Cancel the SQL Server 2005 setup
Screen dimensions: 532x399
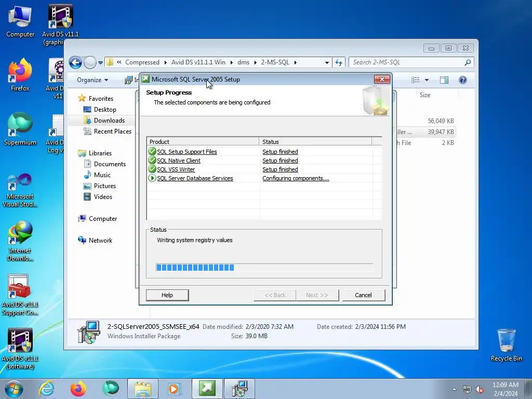pyautogui.click(x=363, y=295)
